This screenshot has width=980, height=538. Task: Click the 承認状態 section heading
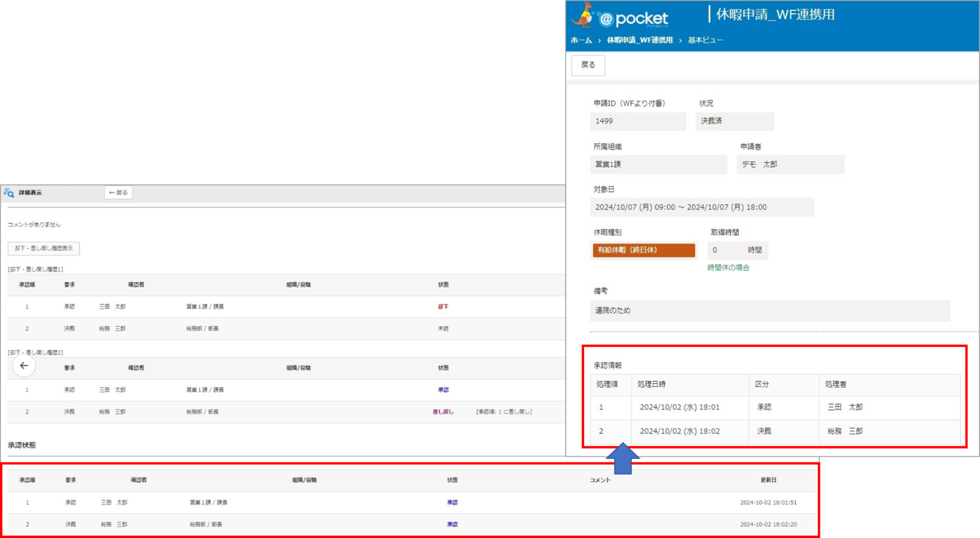(x=22, y=445)
